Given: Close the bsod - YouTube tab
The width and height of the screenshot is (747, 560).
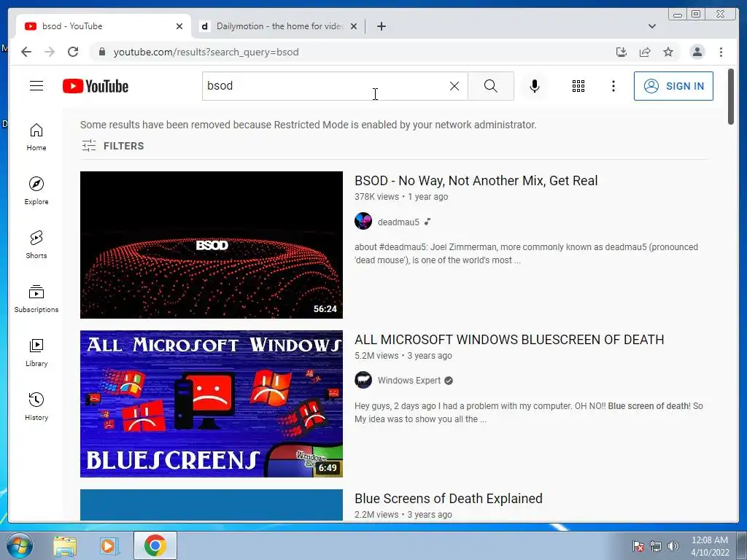Looking at the screenshot, I should [x=179, y=26].
